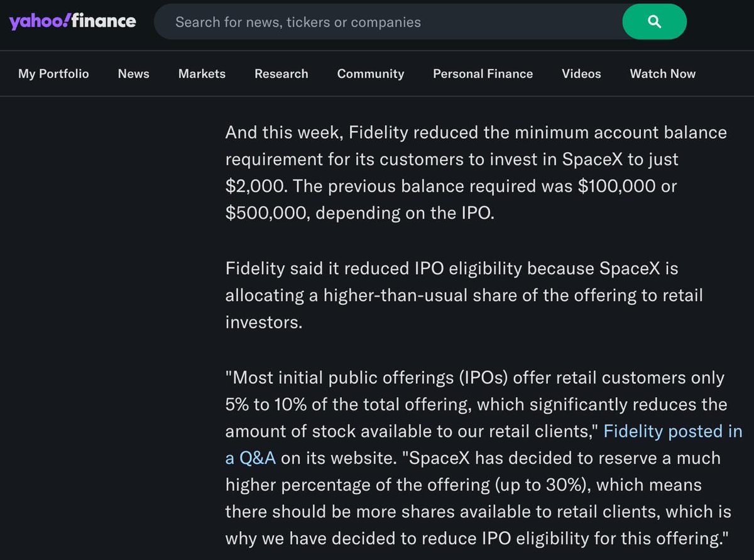Focus the news, tickers or companies search field

click(388, 22)
